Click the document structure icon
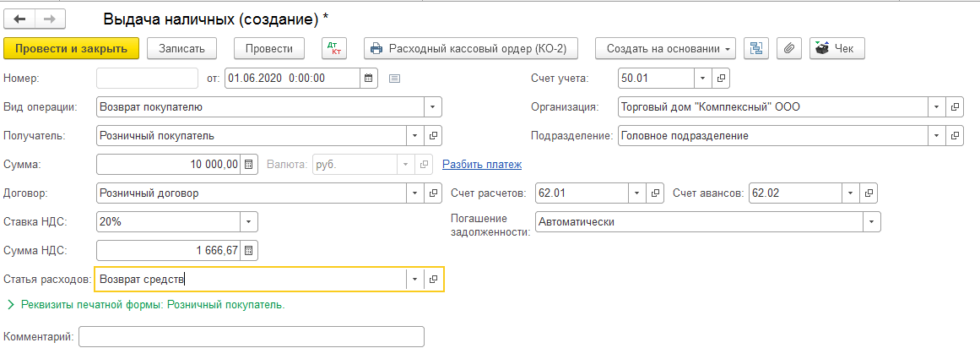 coord(755,49)
